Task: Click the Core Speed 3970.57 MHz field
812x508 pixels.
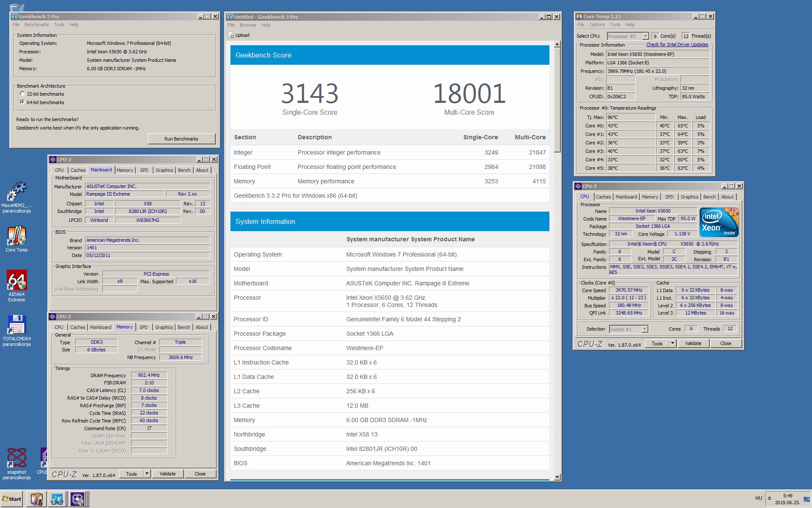Action: coord(629,290)
